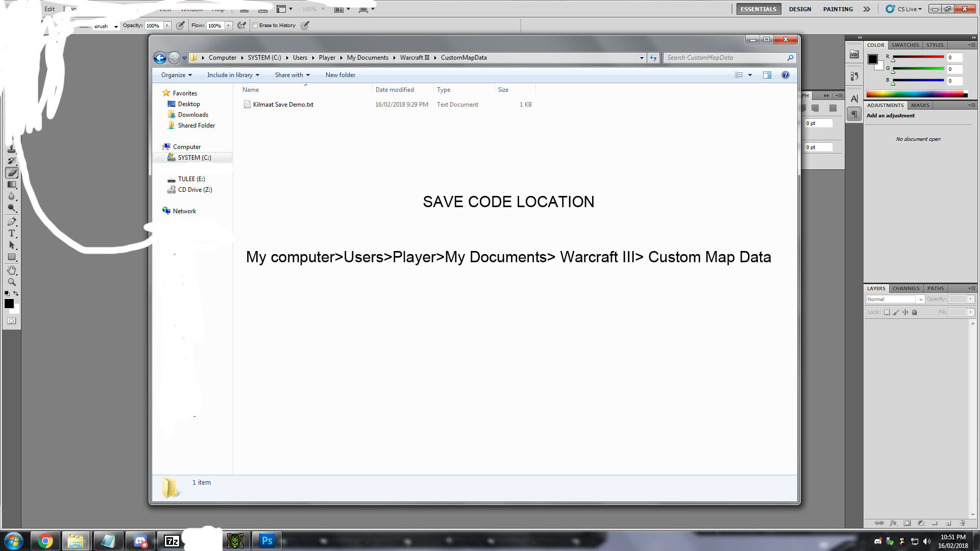The height and width of the screenshot is (551, 980).
Task: Open CS Live dropdown
Action: [x=904, y=9]
